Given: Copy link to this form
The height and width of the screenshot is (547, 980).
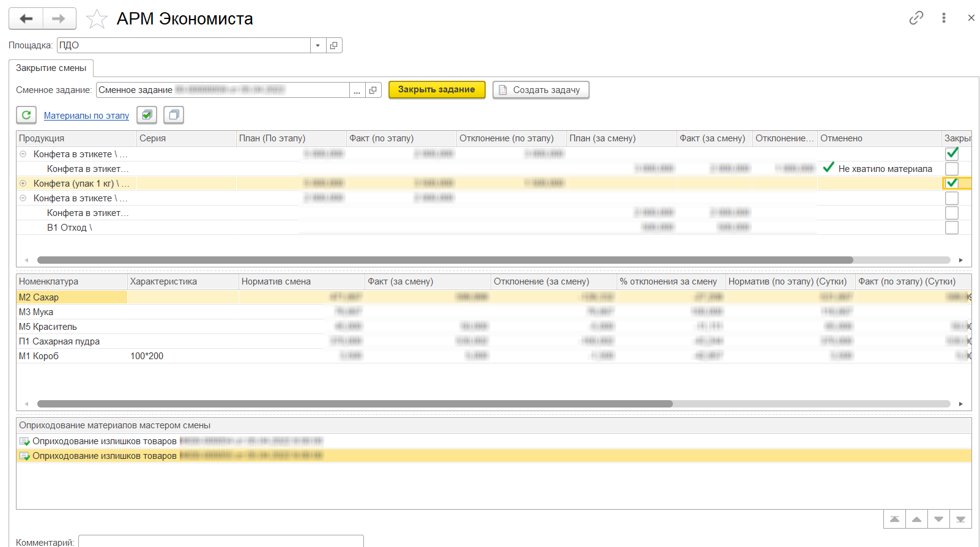Looking at the screenshot, I should 916,18.
